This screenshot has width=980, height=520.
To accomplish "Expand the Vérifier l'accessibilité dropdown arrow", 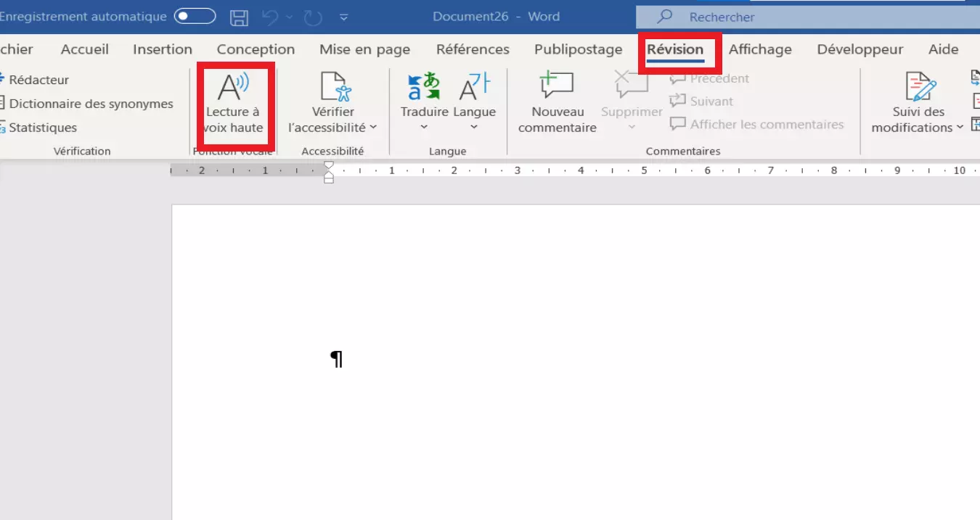I will [373, 128].
